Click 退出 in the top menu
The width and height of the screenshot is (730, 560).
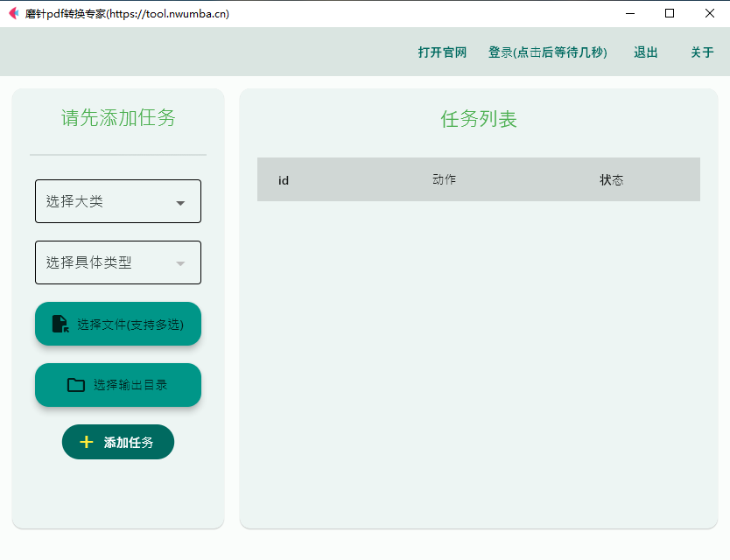click(646, 52)
